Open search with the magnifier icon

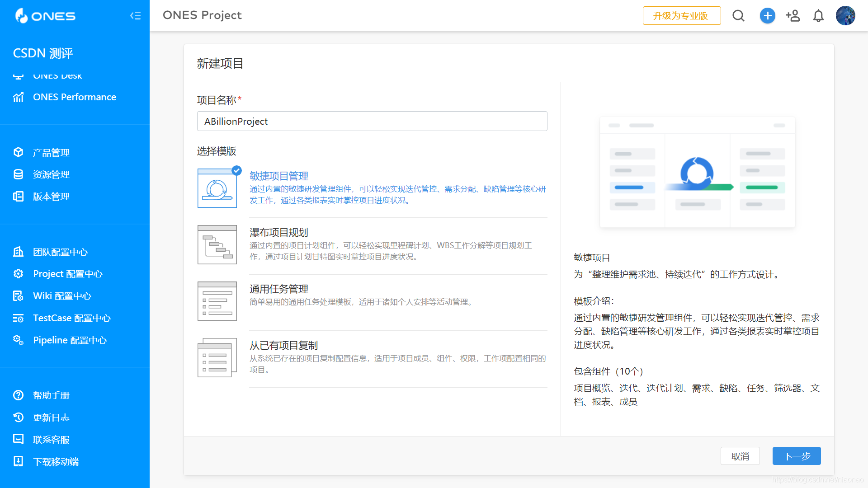click(x=738, y=16)
